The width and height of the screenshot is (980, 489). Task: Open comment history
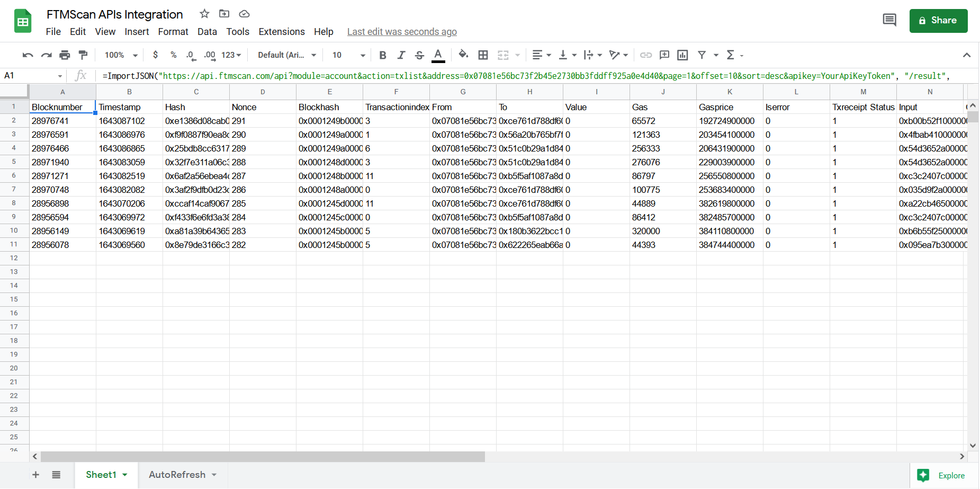(889, 21)
